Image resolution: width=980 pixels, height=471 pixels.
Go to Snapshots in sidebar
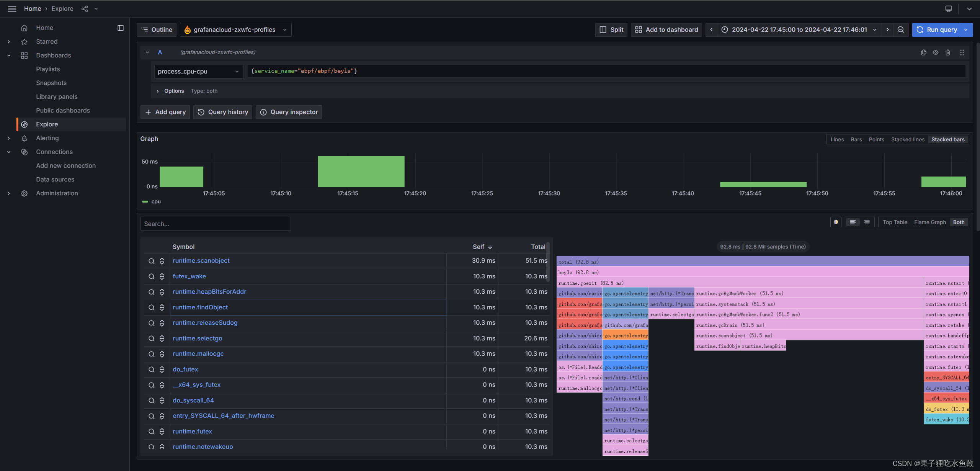51,83
